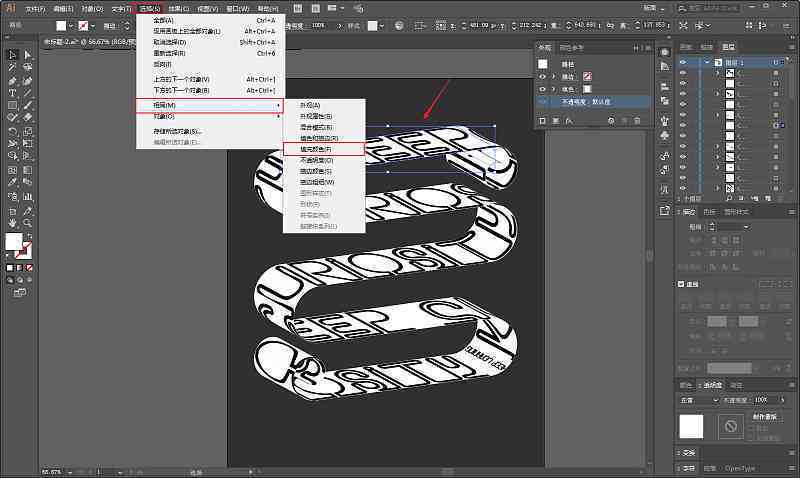
Task: Select the Direct Selection tool
Action: pyautogui.click(x=28, y=55)
